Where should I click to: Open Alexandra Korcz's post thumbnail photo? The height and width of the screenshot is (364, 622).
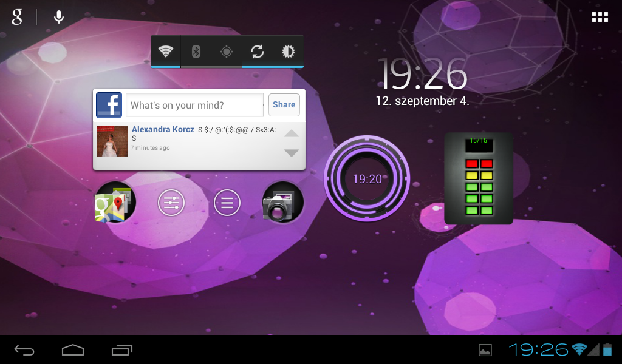[112, 141]
